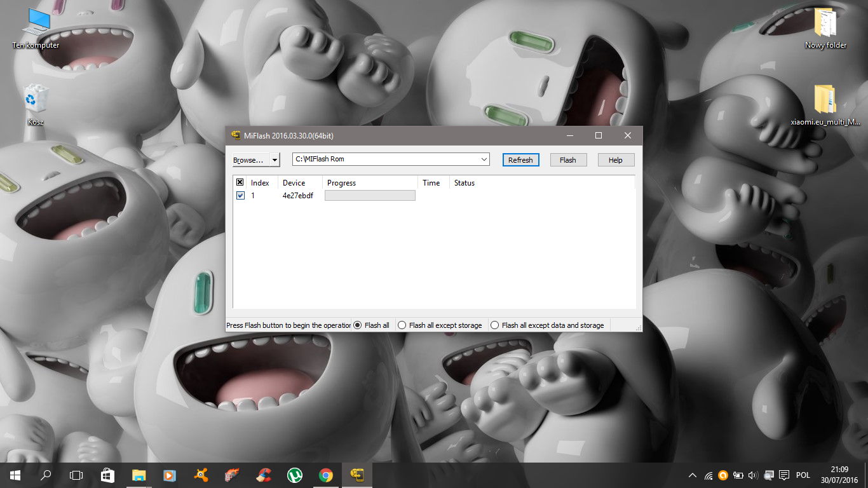
Task: Open Google Chrome from the taskbar
Action: click(x=325, y=475)
